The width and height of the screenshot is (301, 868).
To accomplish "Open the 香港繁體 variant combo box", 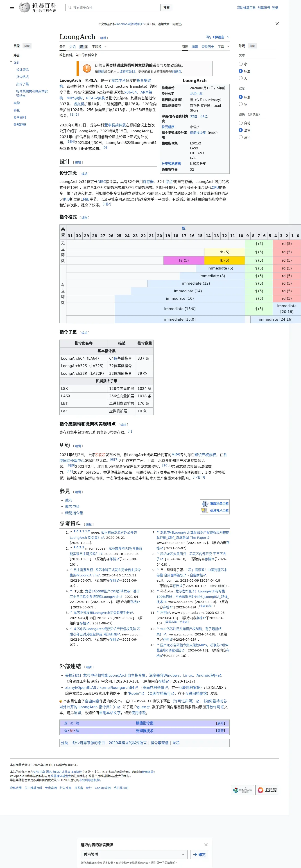I will (134, 854).
